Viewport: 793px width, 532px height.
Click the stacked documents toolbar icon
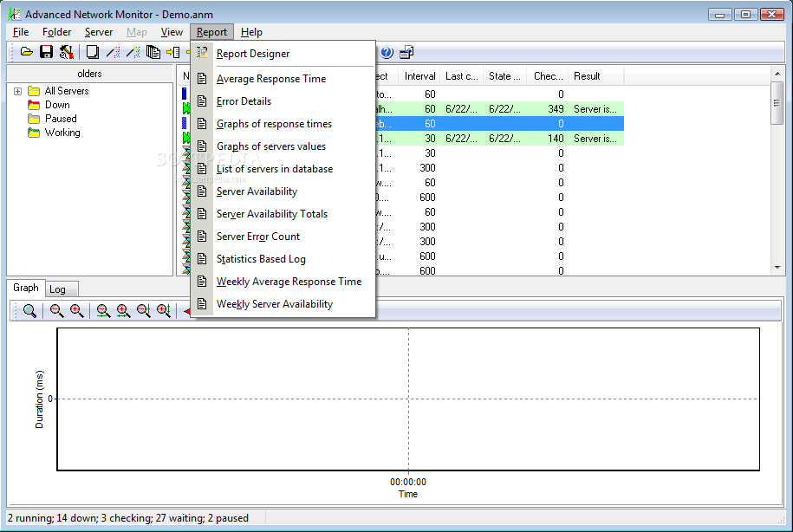[153, 52]
